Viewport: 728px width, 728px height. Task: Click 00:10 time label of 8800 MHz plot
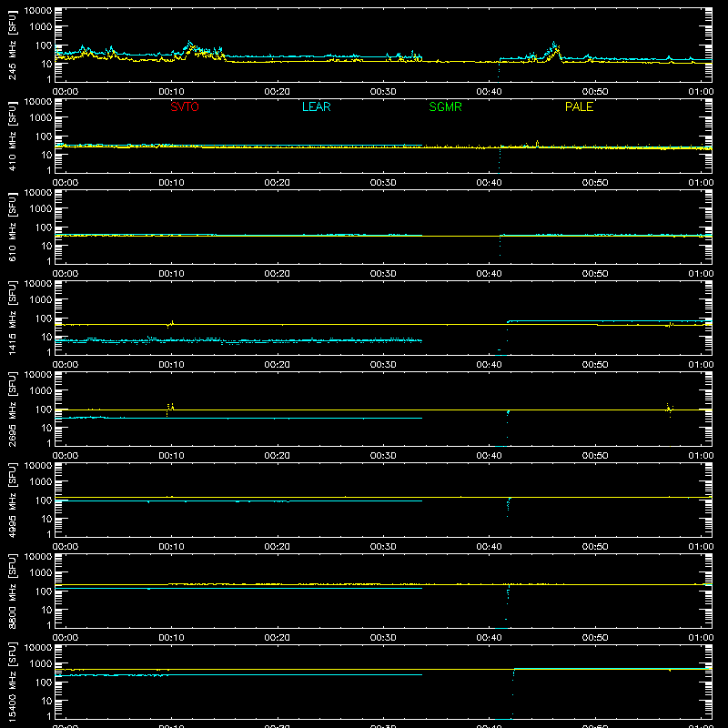(x=171, y=638)
